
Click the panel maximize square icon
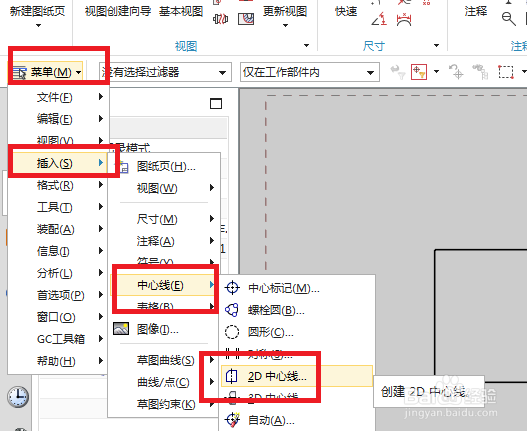[x=216, y=104]
